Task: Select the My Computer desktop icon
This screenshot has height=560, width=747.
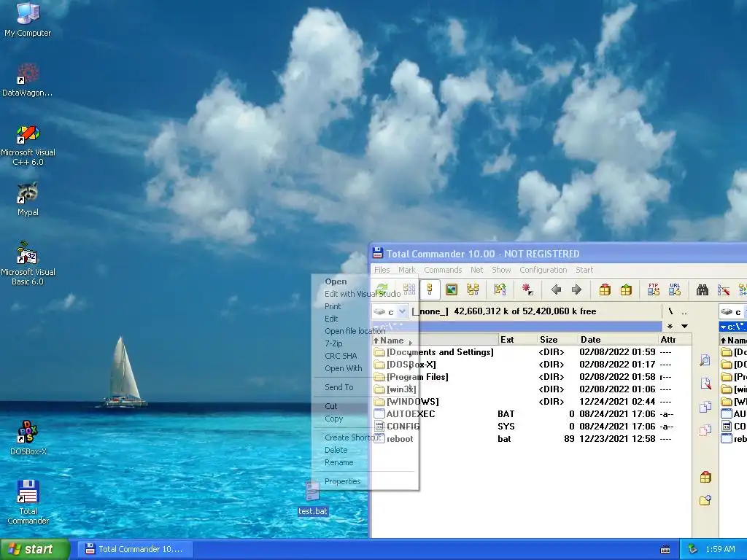Action: (x=28, y=19)
